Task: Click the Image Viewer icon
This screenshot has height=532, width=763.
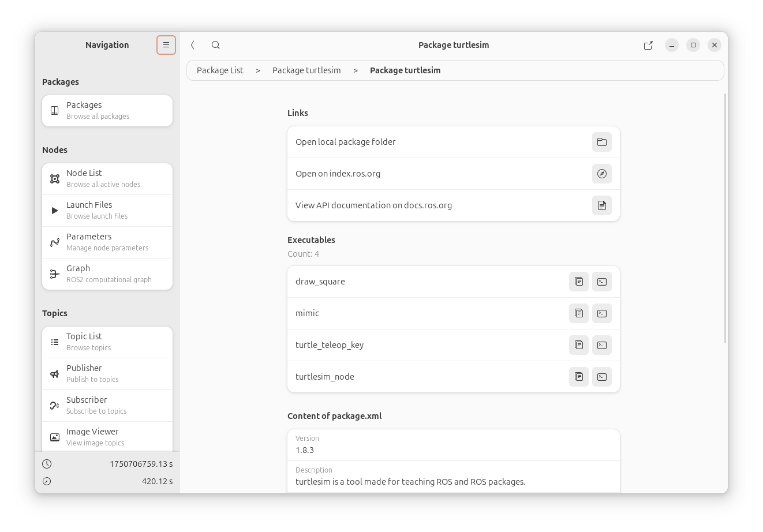Action: (x=55, y=437)
